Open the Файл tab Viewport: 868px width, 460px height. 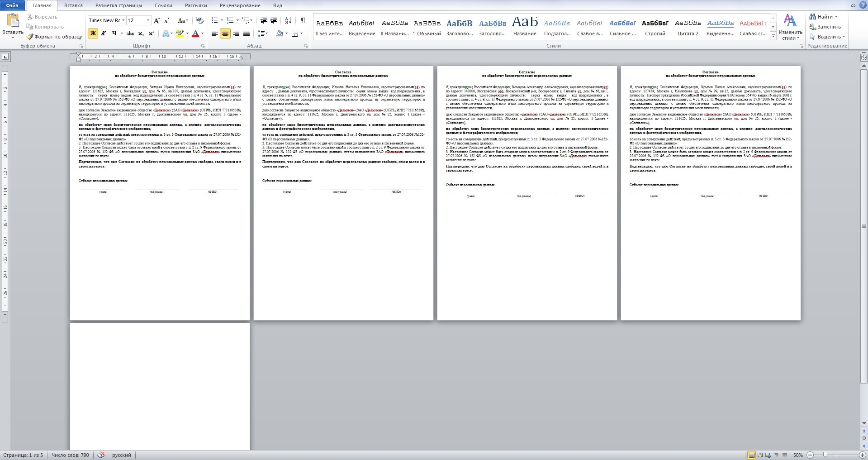click(x=12, y=5)
